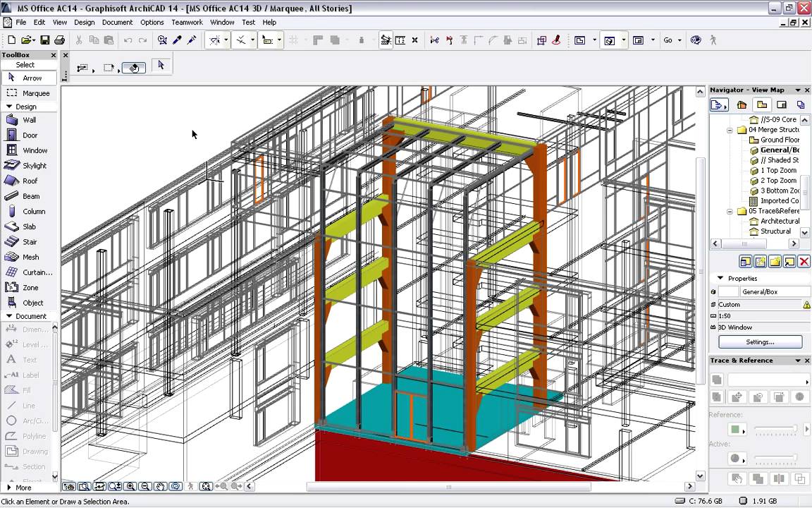
Task: Pick the Mesh tool
Action: (x=30, y=257)
